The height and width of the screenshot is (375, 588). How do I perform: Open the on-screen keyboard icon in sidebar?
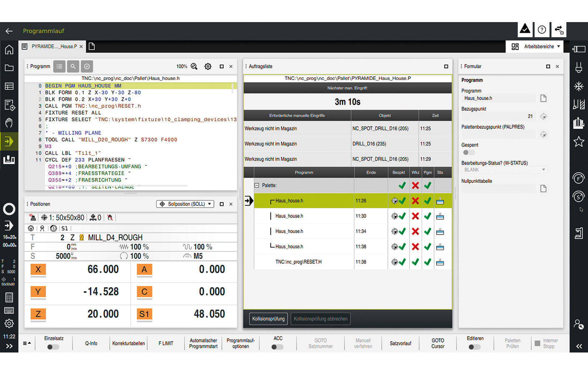[x=9, y=310]
